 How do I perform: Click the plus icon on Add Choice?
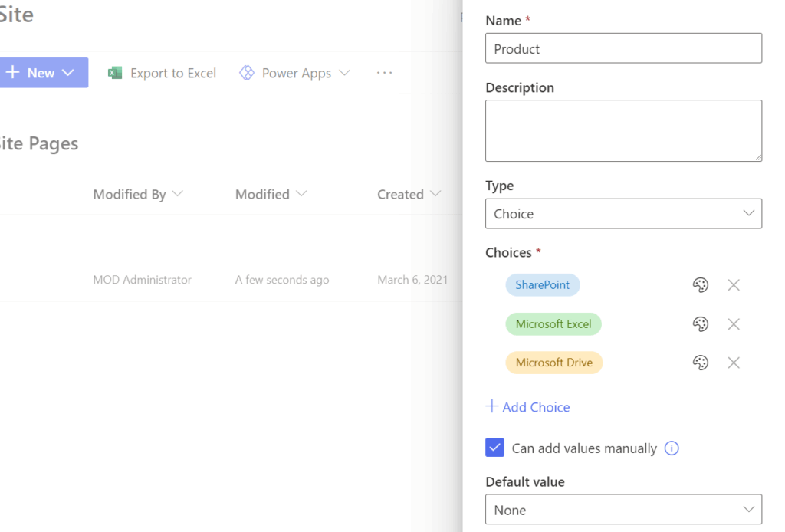[x=491, y=406]
